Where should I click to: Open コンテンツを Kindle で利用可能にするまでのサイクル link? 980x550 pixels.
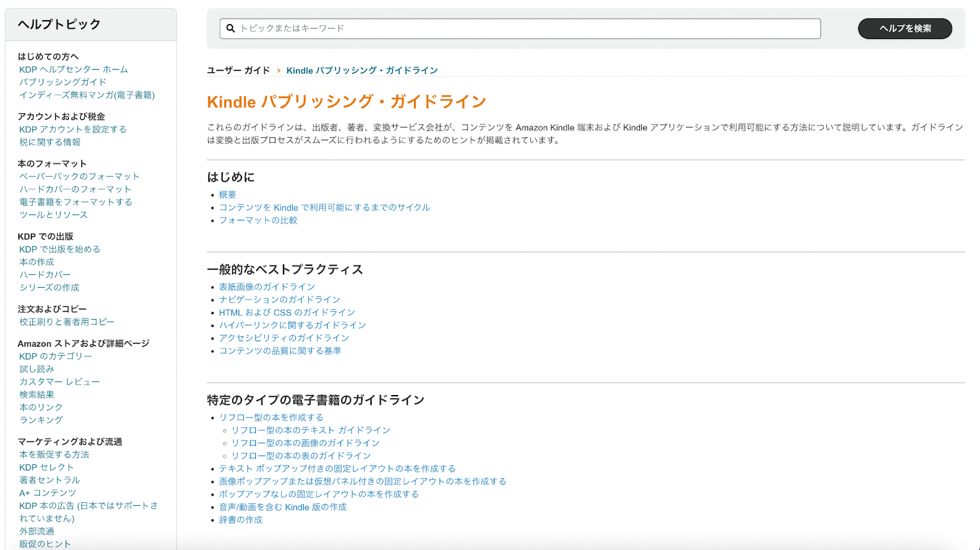point(325,208)
